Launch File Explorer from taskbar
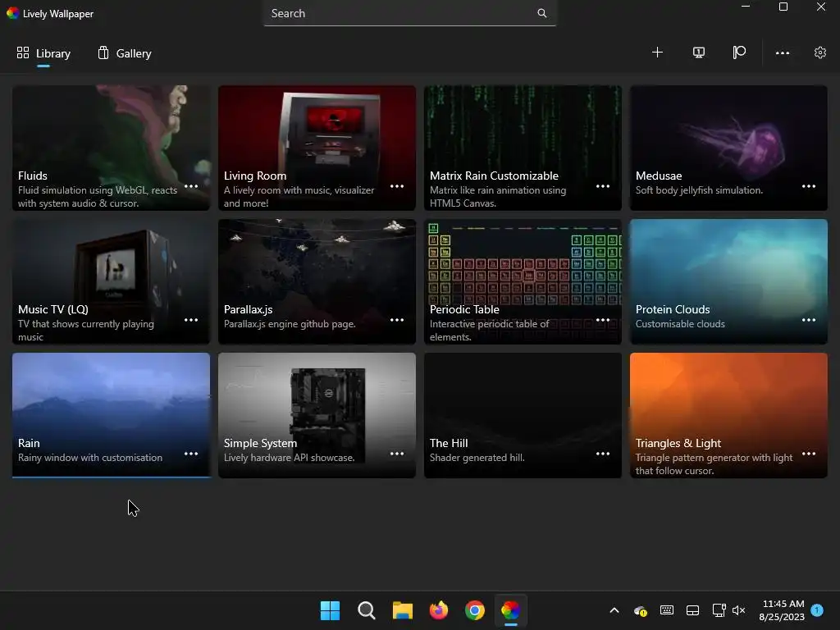Image resolution: width=840 pixels, height=630 pixels. pyautogui.click(x=402, y=610)
